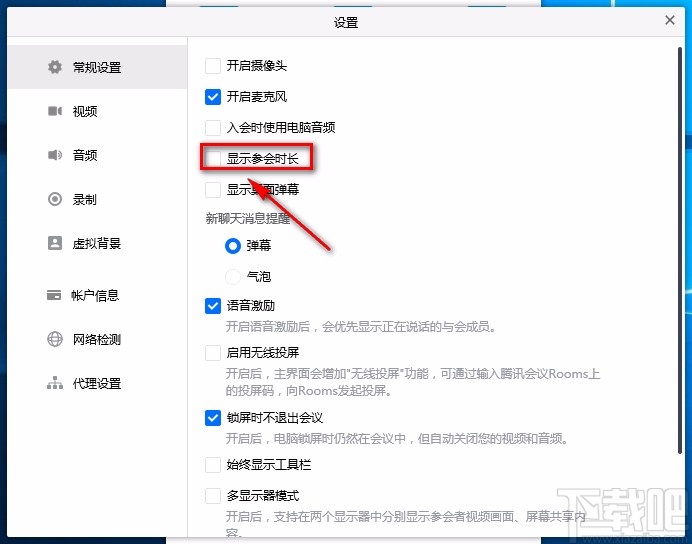The image size is (692, 544).
Task: Click the network icon beside 代理设置
Action: [x=55, y=383]
